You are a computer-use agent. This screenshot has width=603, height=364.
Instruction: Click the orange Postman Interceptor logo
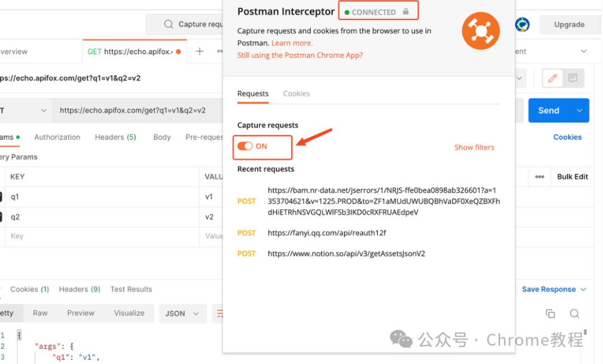coord(481,31)
